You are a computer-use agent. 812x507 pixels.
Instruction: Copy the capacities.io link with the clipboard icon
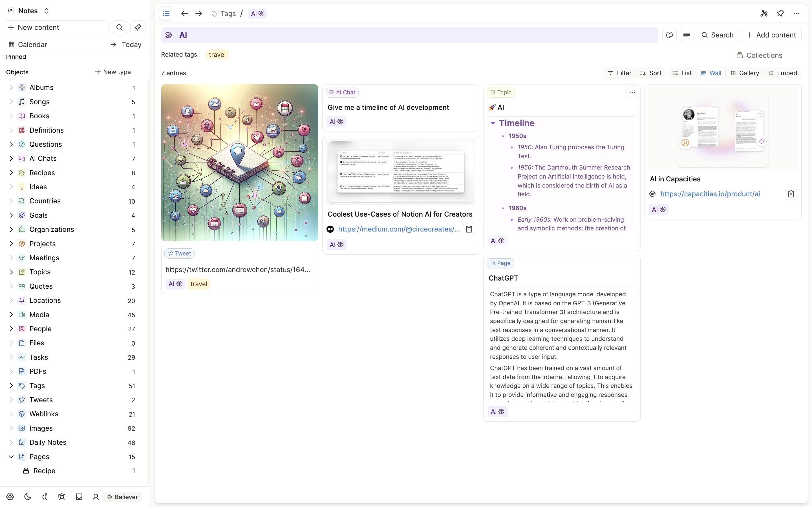(791, 194)
